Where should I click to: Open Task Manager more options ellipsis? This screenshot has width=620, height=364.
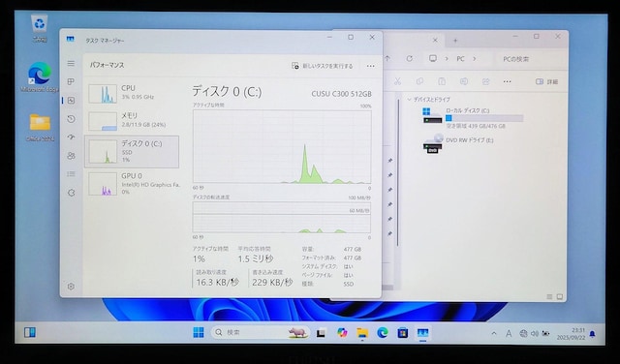coord(370,66)
